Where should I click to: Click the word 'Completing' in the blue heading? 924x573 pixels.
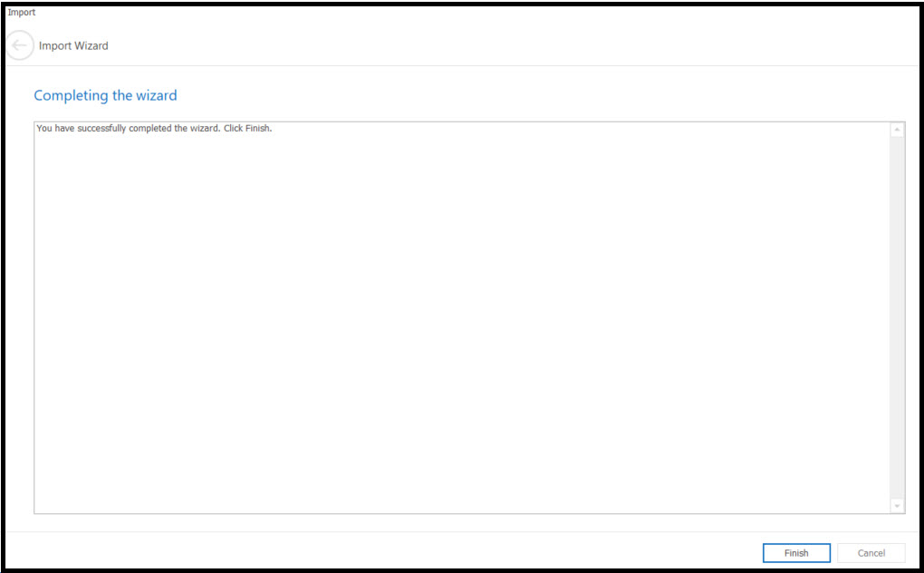pos(72,96)
